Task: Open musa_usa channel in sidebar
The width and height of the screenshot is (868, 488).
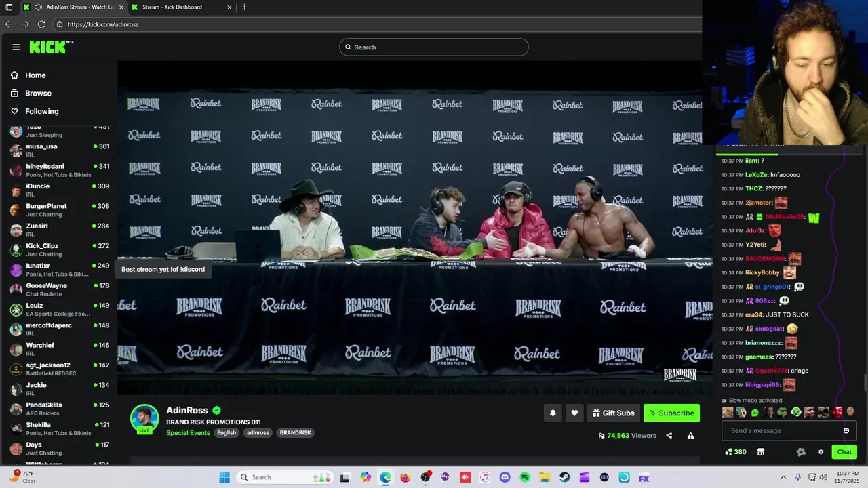Action: pos(60,150)
